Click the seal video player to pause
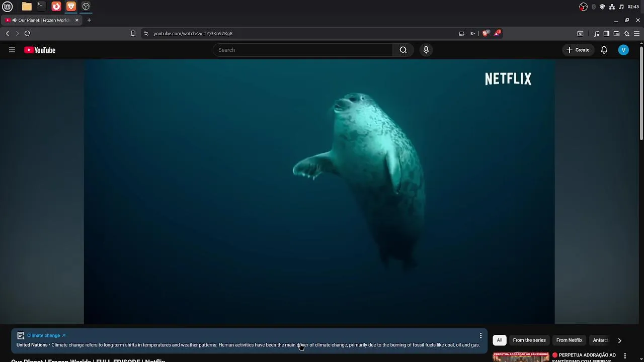 (x=319, y=192)
